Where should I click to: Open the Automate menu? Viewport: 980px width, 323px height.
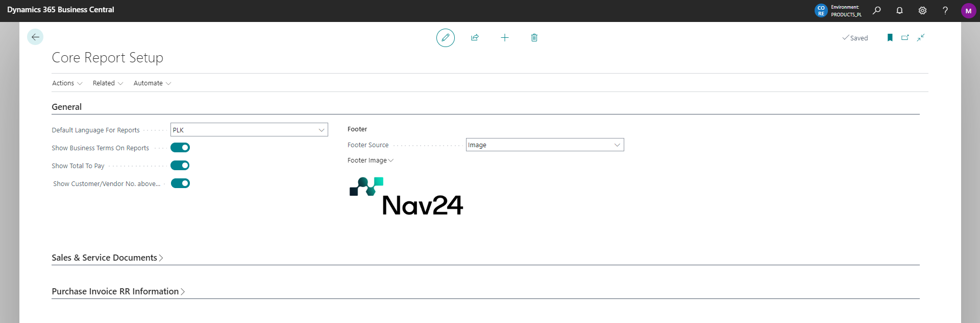tap(152, 83)
